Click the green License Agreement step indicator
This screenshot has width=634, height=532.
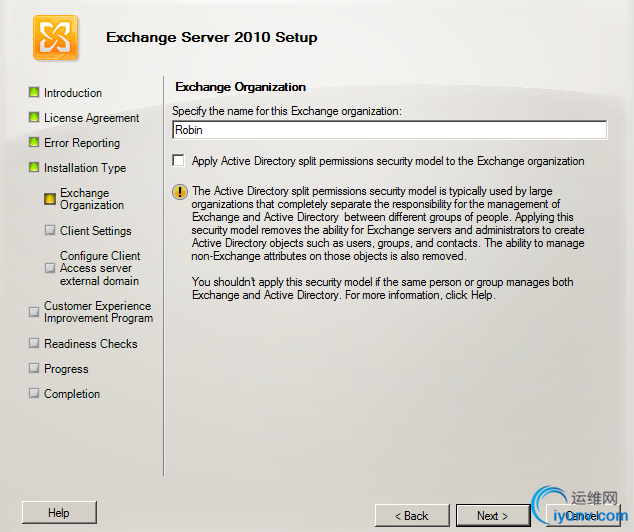(x=34, y=118)
